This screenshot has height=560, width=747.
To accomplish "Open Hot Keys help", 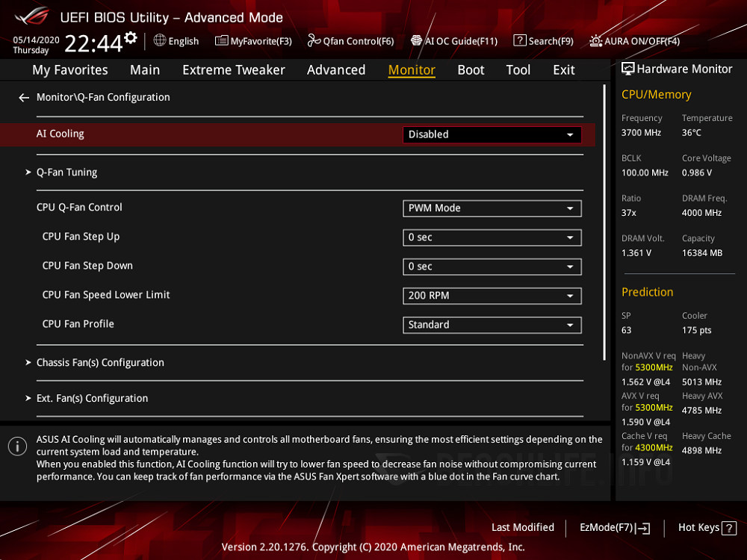I will 706,527.
